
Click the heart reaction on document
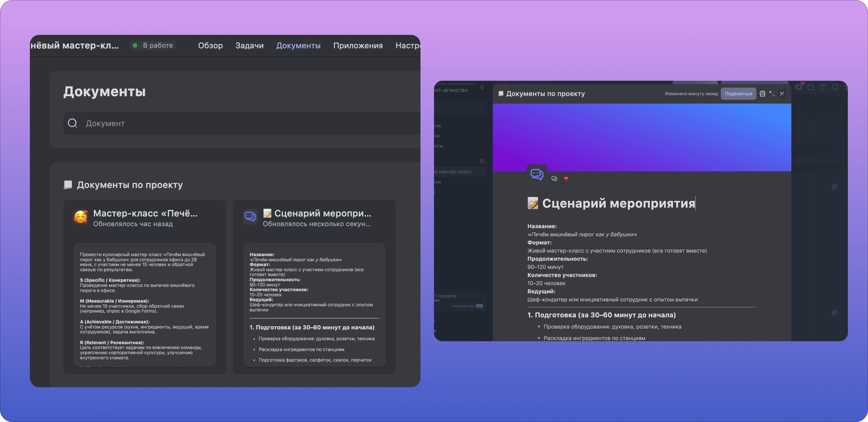(566, 178)
